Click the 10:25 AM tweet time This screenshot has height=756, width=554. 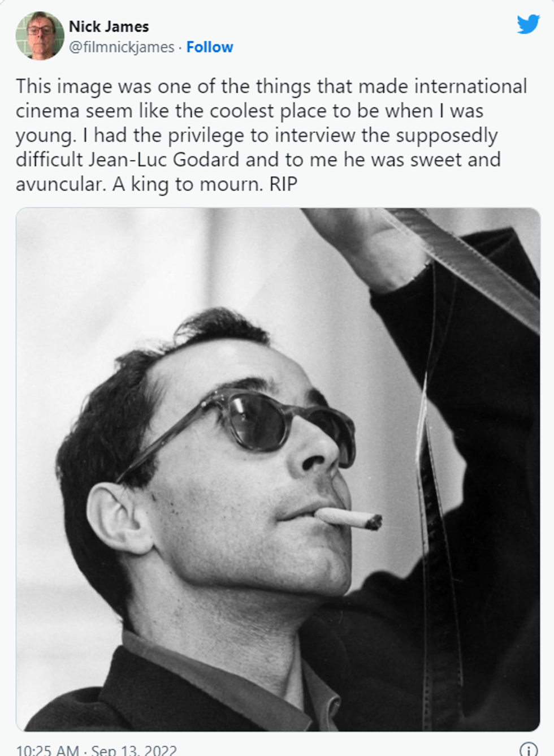(47, 750)
